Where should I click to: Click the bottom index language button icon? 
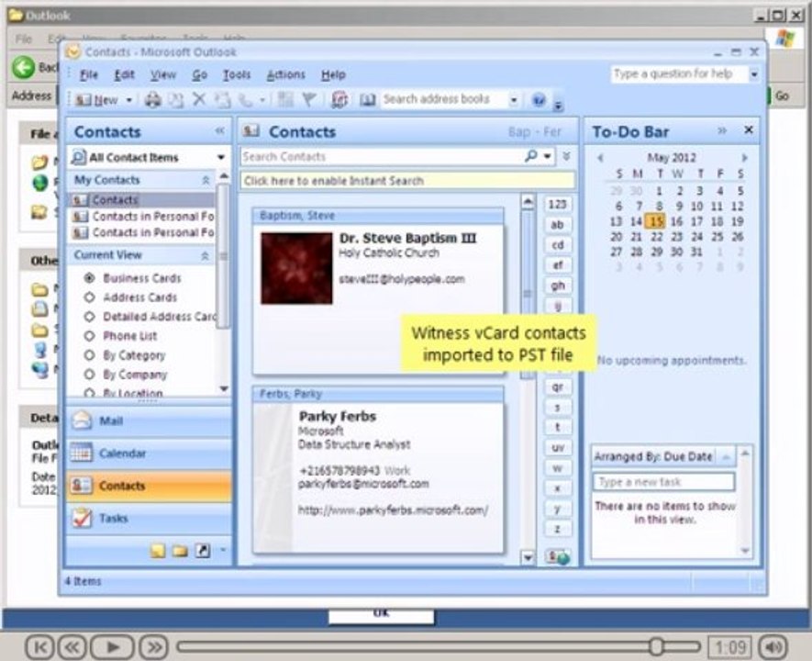click(558, 557)
